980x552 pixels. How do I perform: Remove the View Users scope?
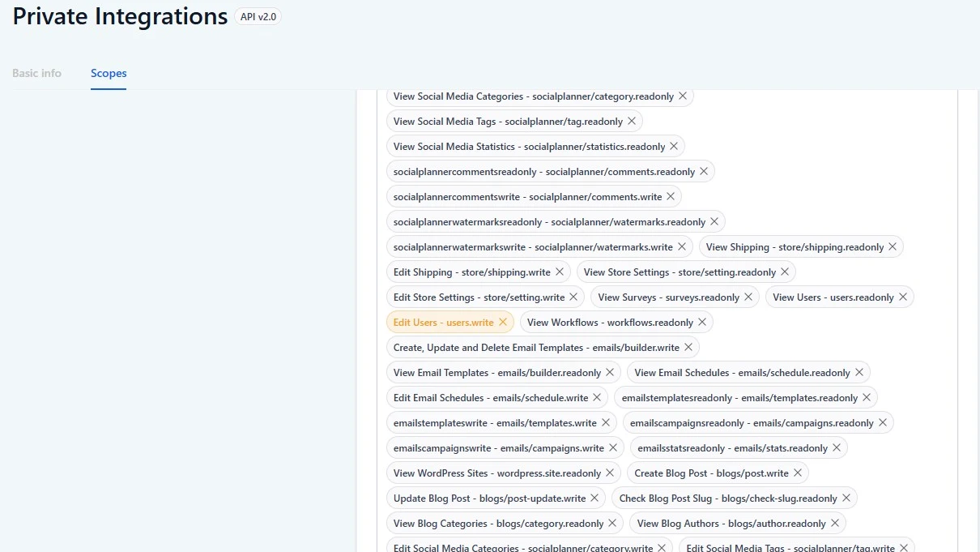[903, 297]
